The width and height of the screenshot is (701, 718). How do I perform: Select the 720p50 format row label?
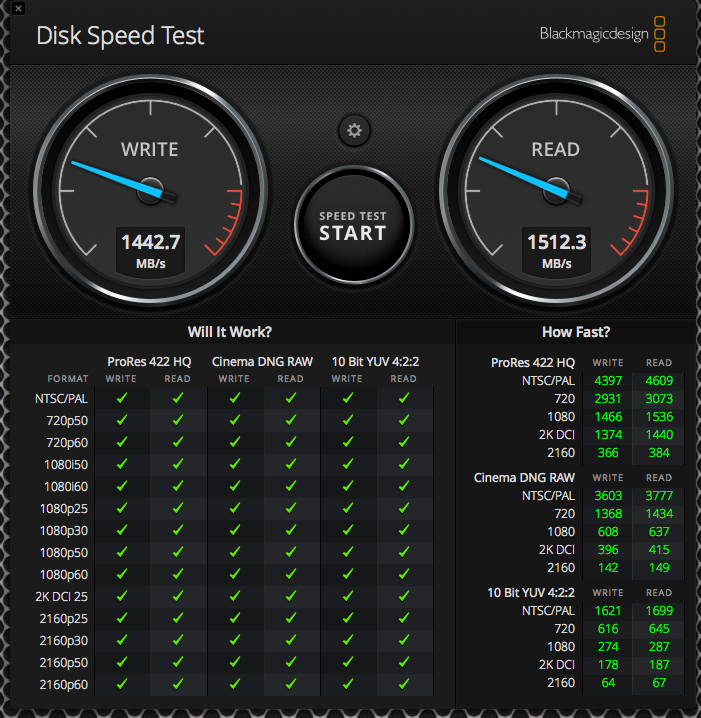click(x=67, y=421)
